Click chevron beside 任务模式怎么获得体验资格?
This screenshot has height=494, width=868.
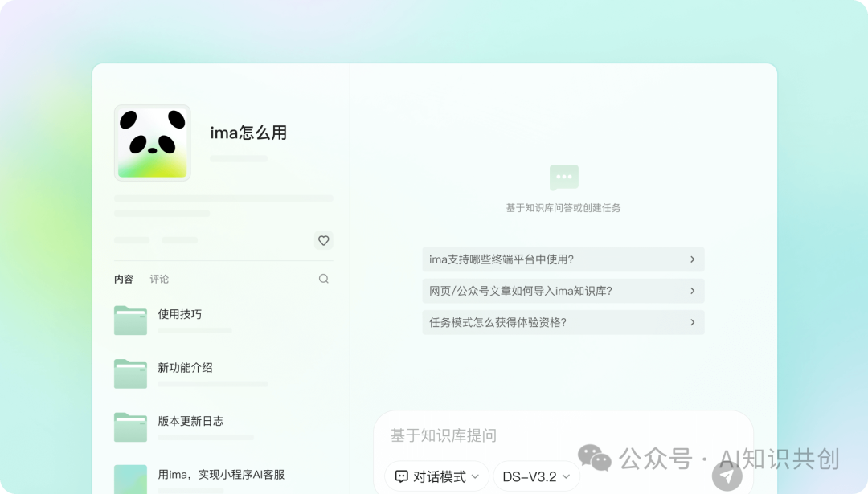692,323
